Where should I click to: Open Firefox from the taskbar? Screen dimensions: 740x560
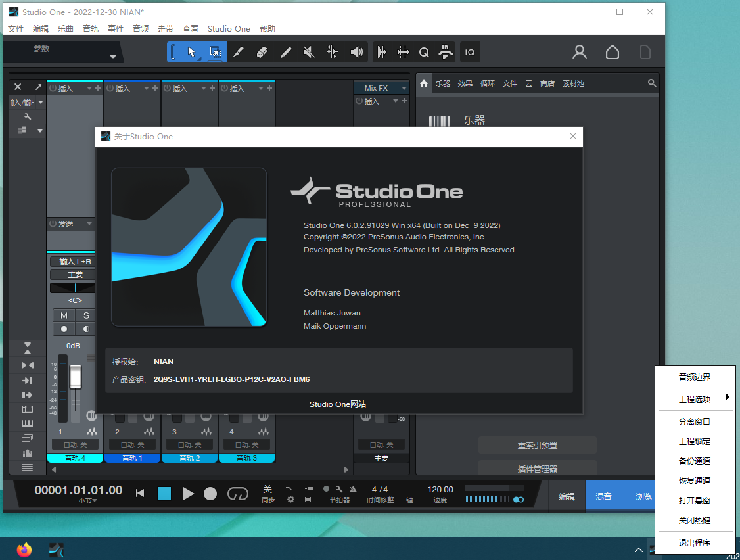point(24,549)
